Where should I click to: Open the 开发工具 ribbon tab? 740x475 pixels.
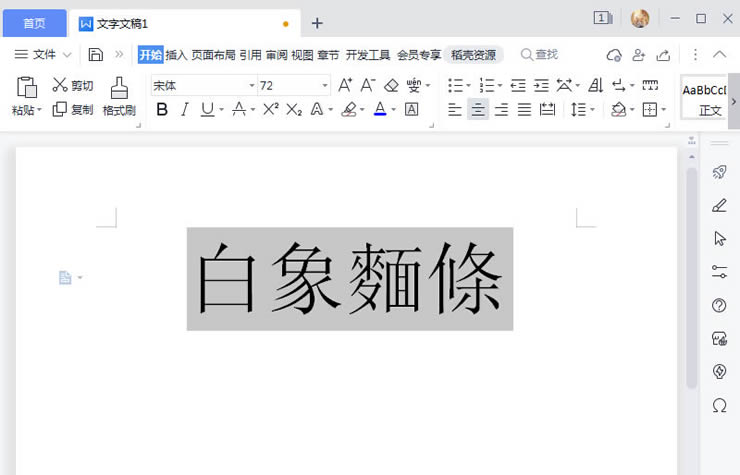click(x=368, y=55)
